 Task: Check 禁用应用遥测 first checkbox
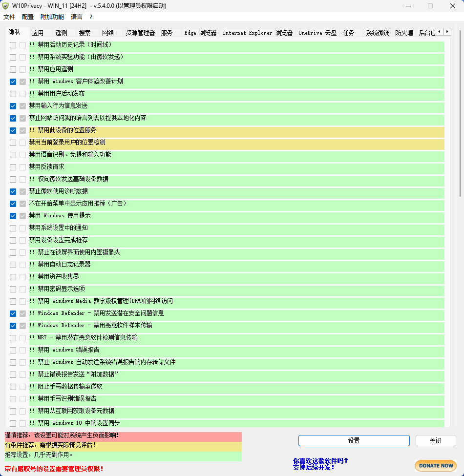click(13, 69)
